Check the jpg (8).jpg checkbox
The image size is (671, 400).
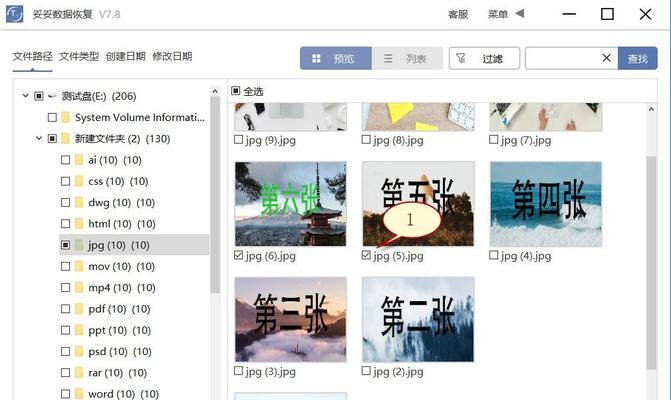pyautogui.click(x=366, y=139)
